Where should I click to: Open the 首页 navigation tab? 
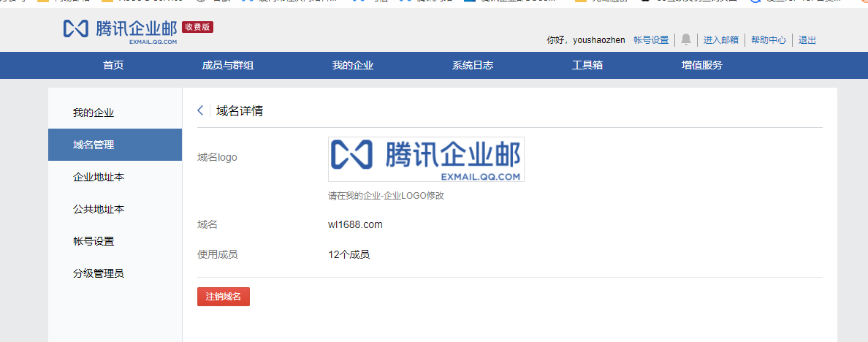pyautogui.click(x=113, y=65)
